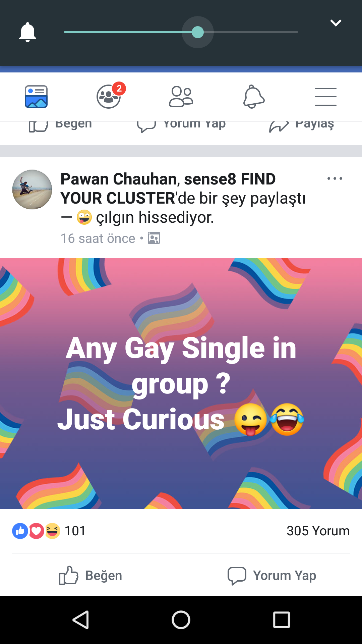This screenshot has width=362, height=644.
Task: Tap the Beğen like button
Action: tap(90, 576)
